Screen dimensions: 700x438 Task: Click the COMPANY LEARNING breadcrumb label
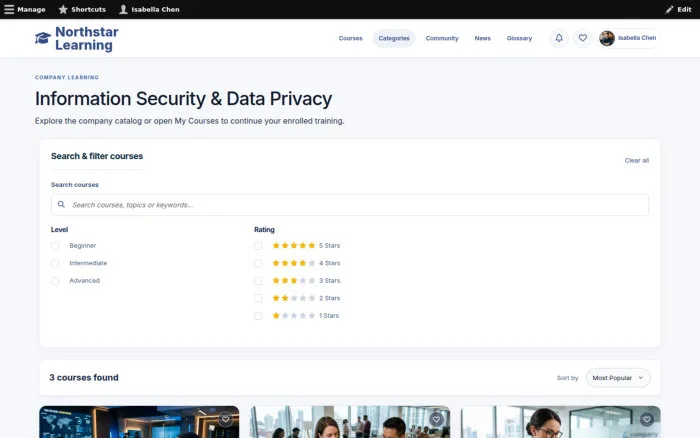tap(67, 77)
